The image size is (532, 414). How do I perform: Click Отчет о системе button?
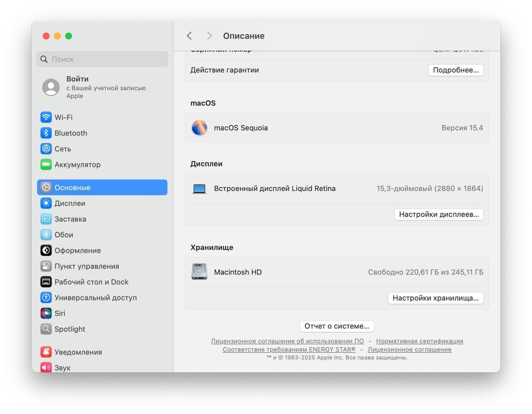[x=337, y=326]
